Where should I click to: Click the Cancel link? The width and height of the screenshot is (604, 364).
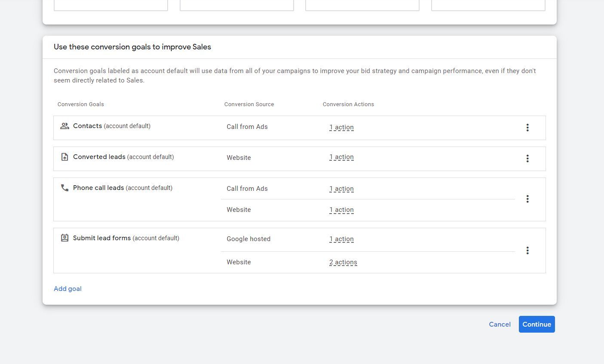pos(500,324)
